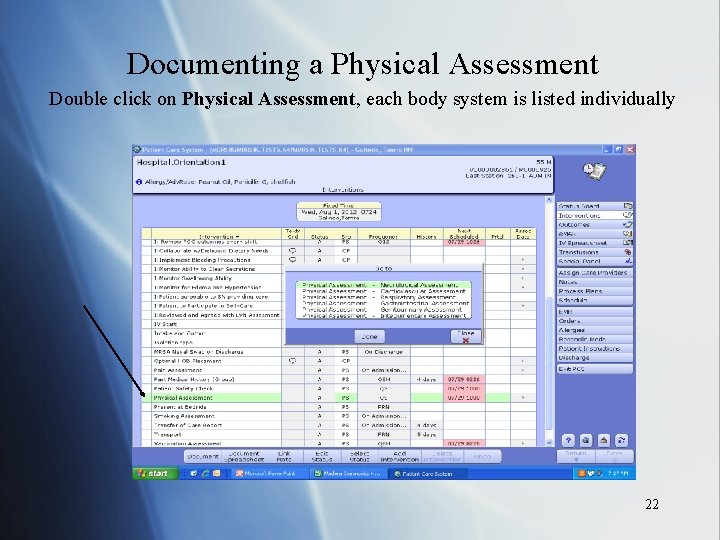
Task: Expand associated data arrow on Implement Bleeding Precautions row
Action: click(523, 260)
